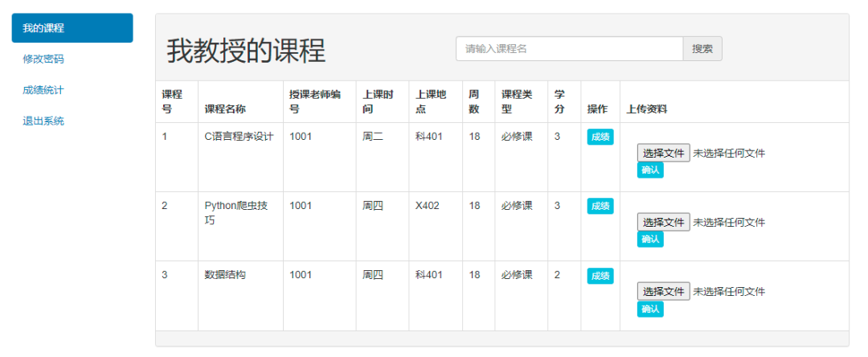Confirm upload for 数据结构 row
Image resolution: width=868 pixels, height=357 pixels.
click(650, 309)
